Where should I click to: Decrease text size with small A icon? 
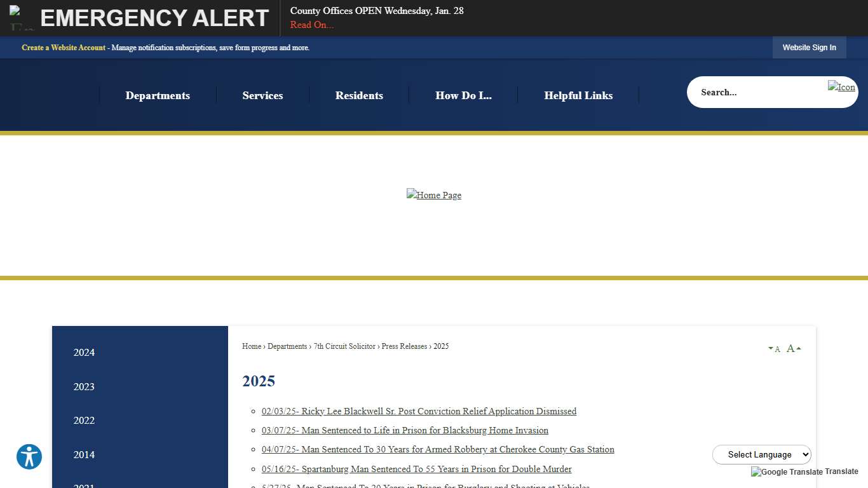pyautogui.click(x=774, y=349)
